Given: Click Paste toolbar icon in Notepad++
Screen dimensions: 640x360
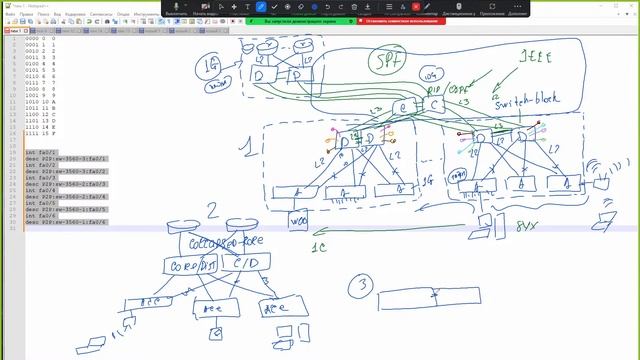Looking at the screenshot, I should pos(79,21).
